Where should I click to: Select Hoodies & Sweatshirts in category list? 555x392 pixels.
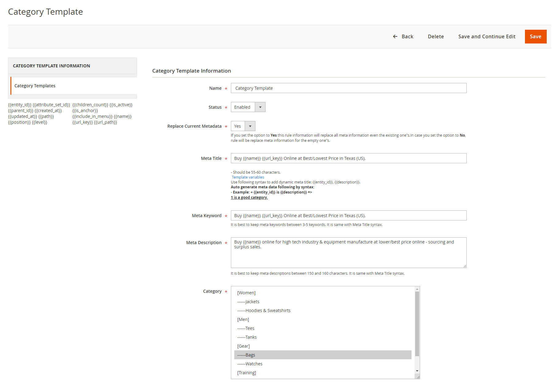(x=264, y=311)
